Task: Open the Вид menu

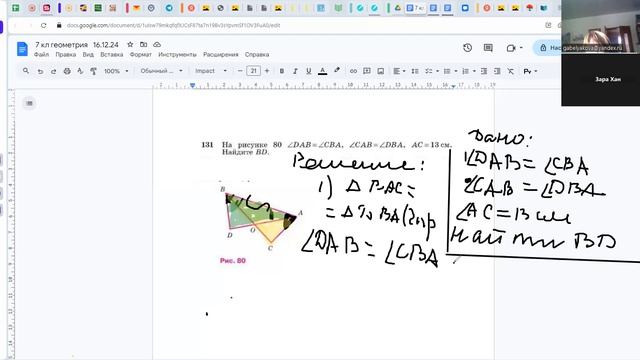Action: coord(88,54)
